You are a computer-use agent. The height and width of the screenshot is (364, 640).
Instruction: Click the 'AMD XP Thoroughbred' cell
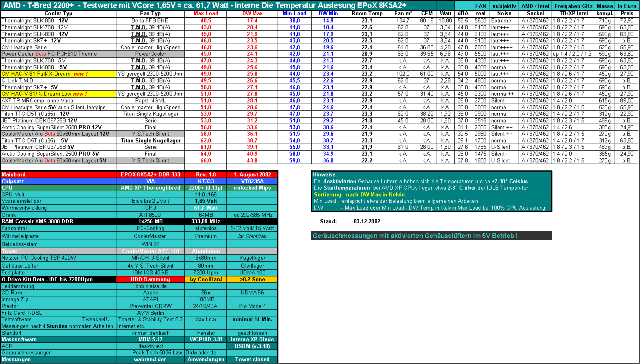tap(150, 188)
